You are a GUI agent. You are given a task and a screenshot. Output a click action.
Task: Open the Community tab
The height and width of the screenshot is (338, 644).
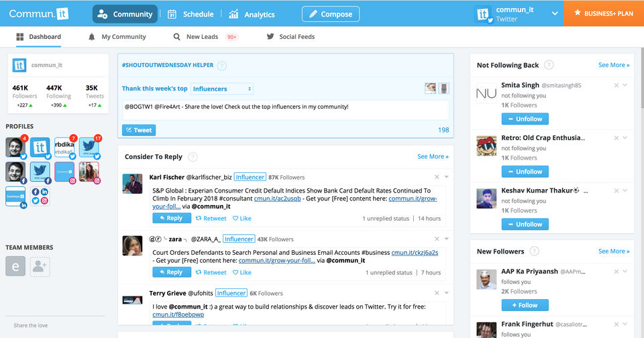[125, 14]
